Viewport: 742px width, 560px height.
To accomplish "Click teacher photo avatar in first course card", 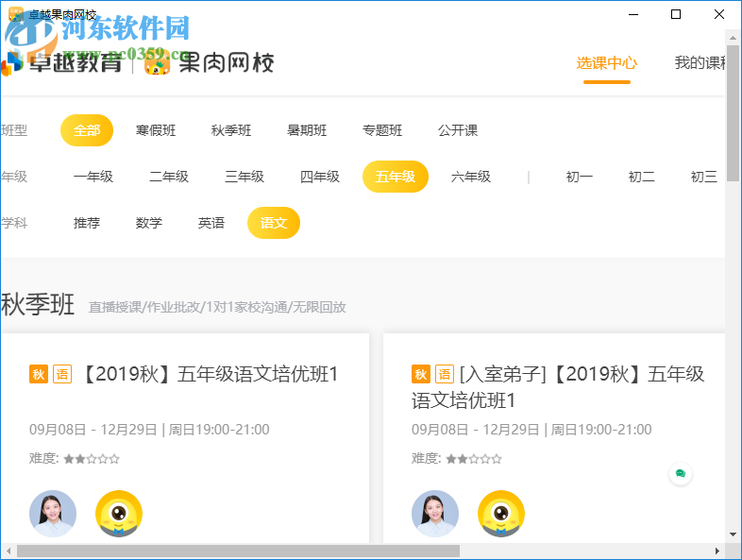I will tap(53, 514).
